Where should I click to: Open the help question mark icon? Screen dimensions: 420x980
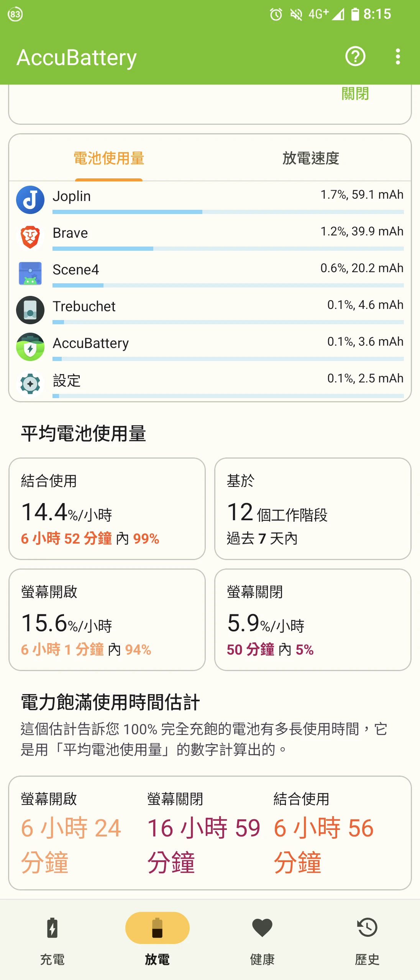click(355, 57)
